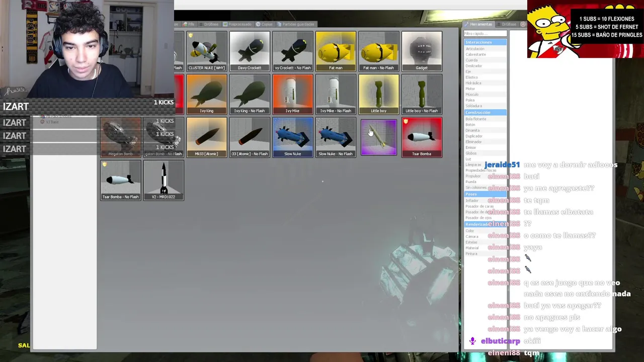Viewport: 644px width, 362px height.
Task: Collapse the Interacciones category
Action: [x=485, y=42]
